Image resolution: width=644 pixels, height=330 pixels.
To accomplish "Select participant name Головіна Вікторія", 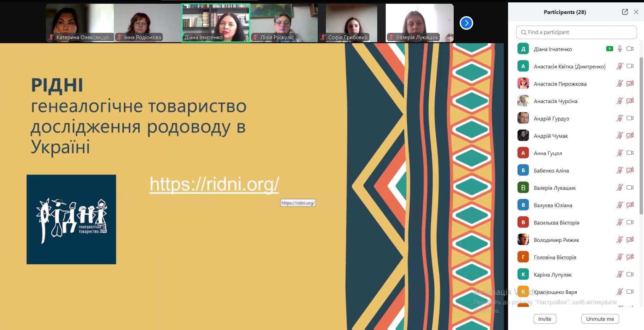I will click(x=555, y=257).
